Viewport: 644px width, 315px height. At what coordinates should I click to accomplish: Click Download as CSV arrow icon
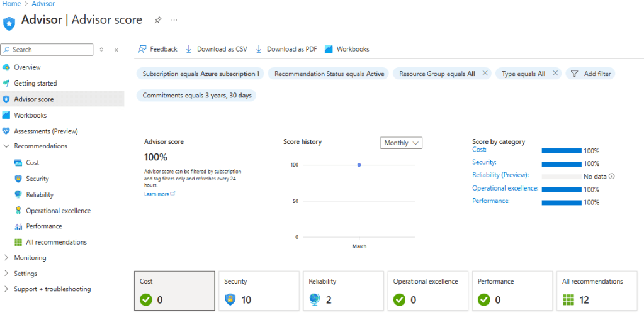(x=189, y=49)
